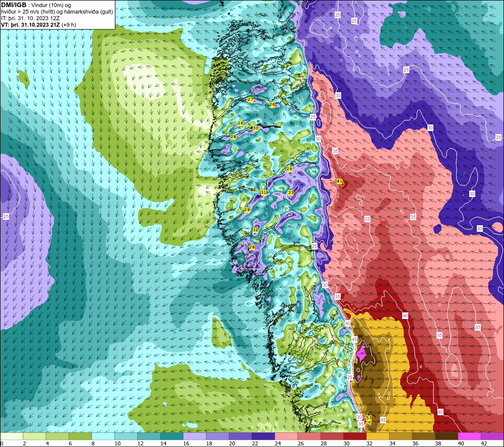
Task: Click the magenta 40–42 m/s swatch
Action: (x=469, y=436)
